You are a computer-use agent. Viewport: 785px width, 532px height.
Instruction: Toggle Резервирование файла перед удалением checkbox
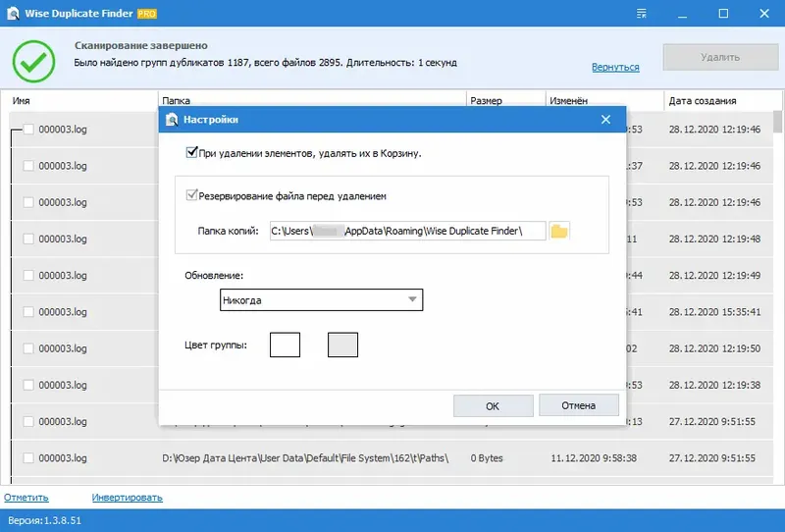coord(191,195)
